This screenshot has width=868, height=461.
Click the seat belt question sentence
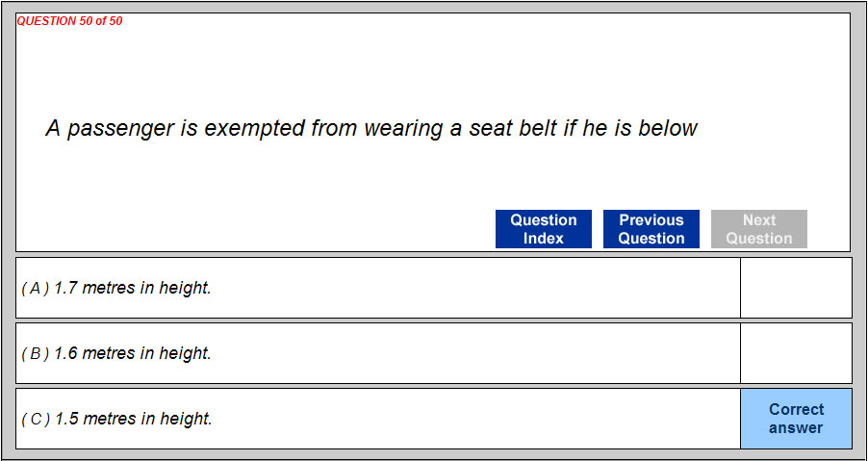(x=371, y=128)
